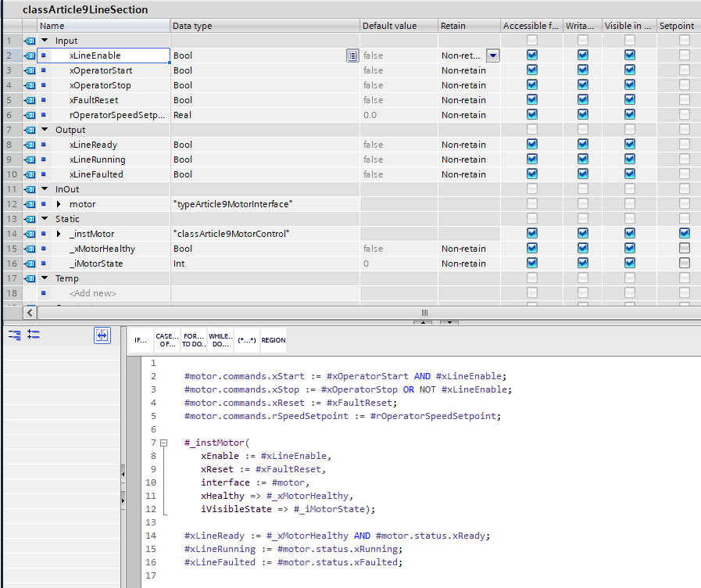The height and width of the screenshot is (588, 701).
Task: Insert a comment block (*...*) template
Action: (x=247, y=340)
